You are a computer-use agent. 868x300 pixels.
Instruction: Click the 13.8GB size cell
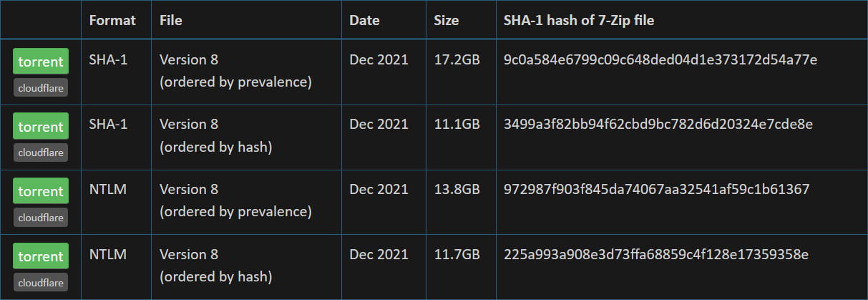pos(457,189)
